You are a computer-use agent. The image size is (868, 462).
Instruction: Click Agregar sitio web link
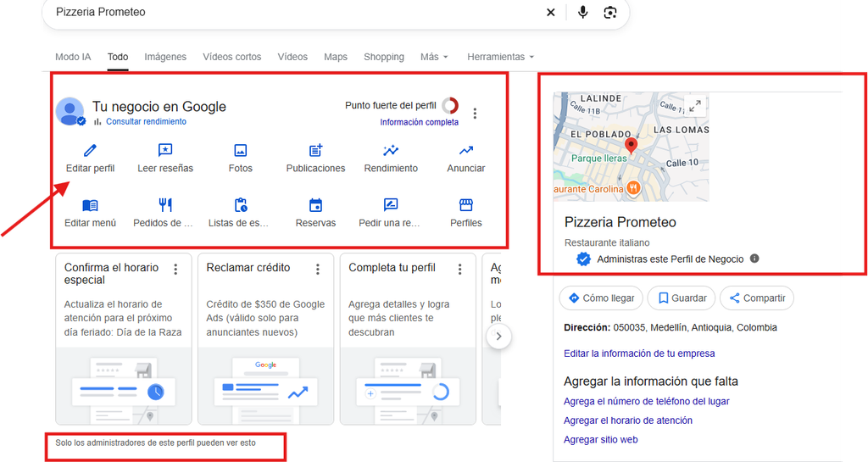(601, 440)
